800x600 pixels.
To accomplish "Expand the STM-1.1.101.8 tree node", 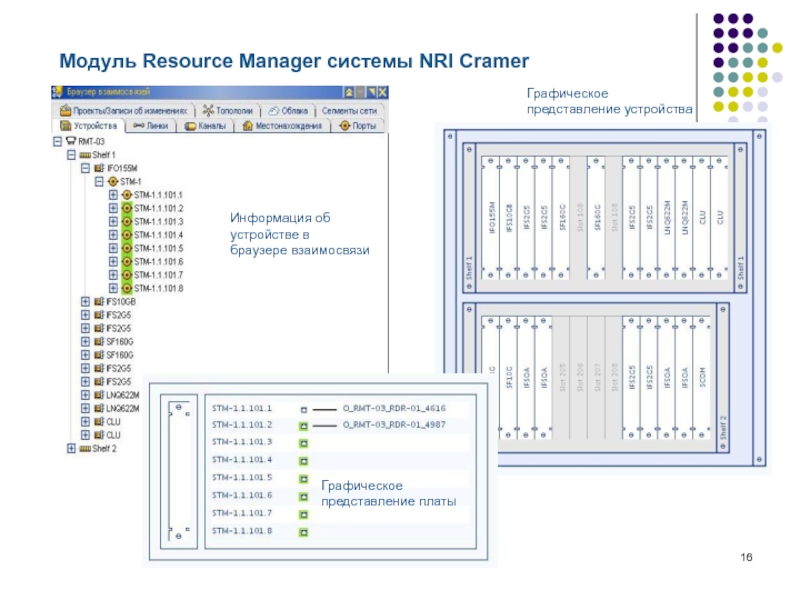I will 113,288.
